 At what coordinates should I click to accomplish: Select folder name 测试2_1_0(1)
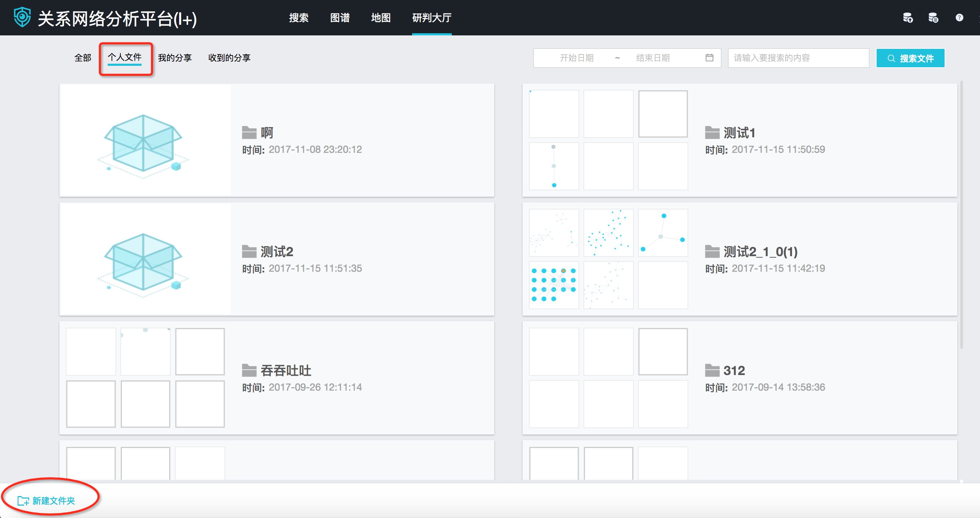[760, 252]
